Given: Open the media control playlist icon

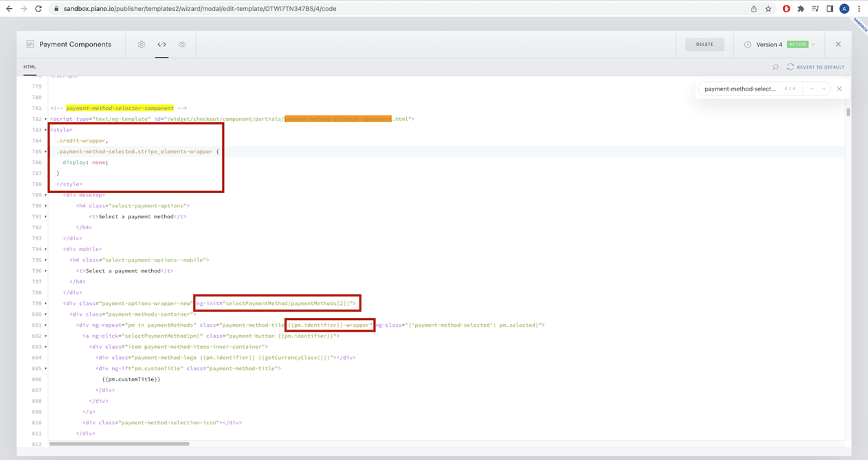Looking at the screenshot, I should coord(815,9).
